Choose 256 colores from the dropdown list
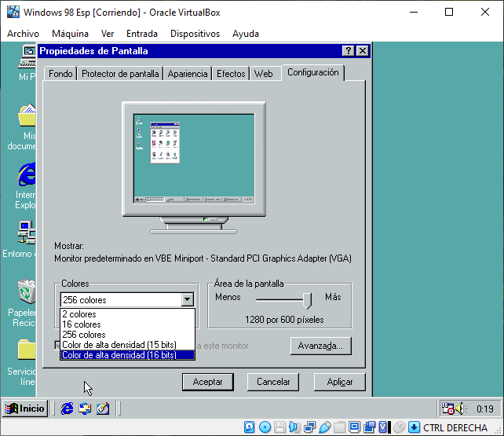504x436 pixels. point(128,335)
